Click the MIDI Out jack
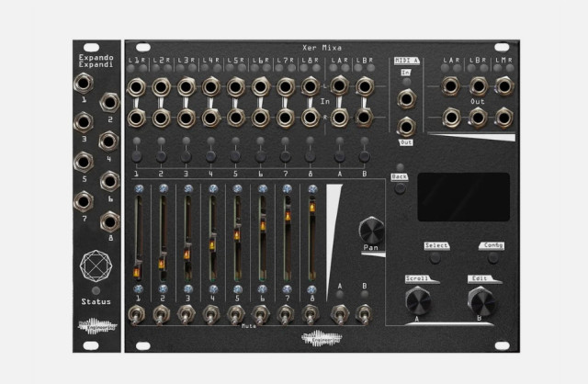 click(406, 127)
